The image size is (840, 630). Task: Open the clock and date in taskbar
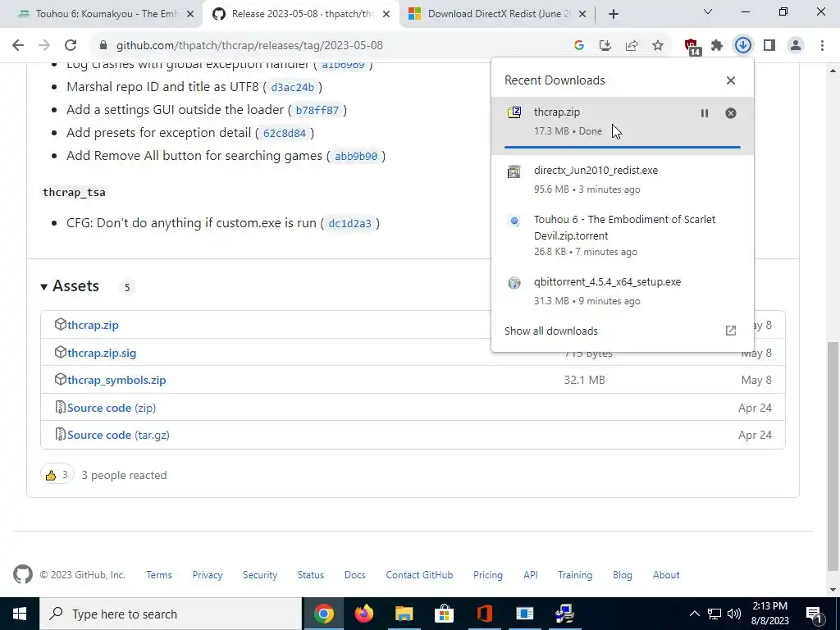pos(770,614)
